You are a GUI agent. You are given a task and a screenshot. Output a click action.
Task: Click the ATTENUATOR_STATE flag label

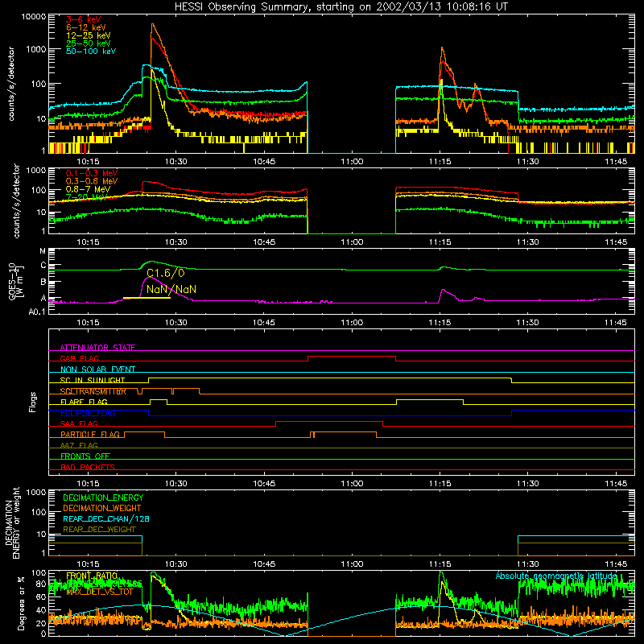pos(97,348)
